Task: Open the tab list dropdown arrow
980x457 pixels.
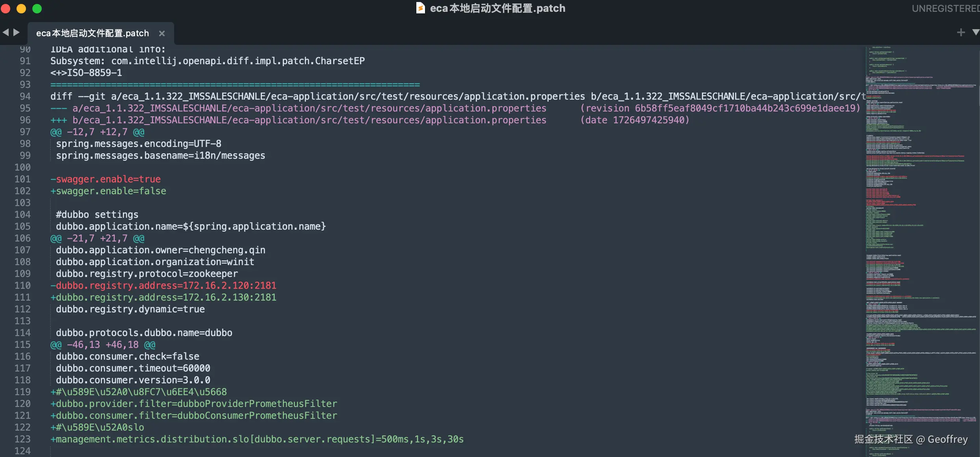Action: [975, 32]
